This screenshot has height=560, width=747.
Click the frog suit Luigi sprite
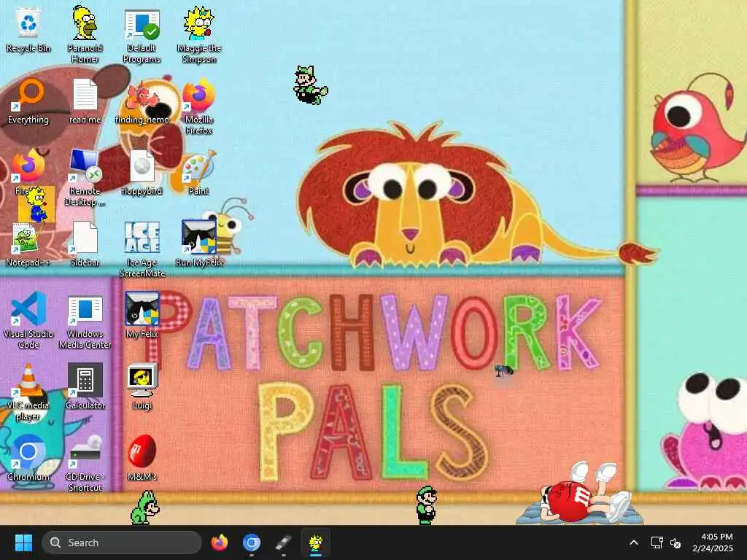coord(145,508)
